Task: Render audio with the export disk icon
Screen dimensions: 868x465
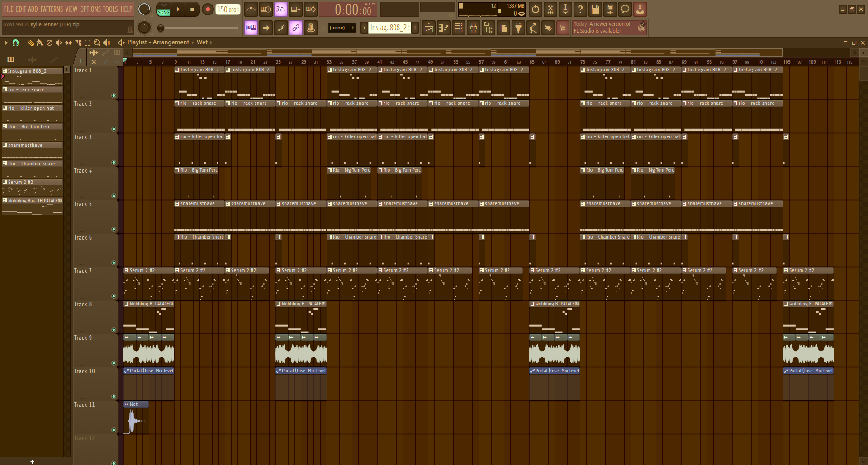Action: pyautogui.click(x=610, y=9)
